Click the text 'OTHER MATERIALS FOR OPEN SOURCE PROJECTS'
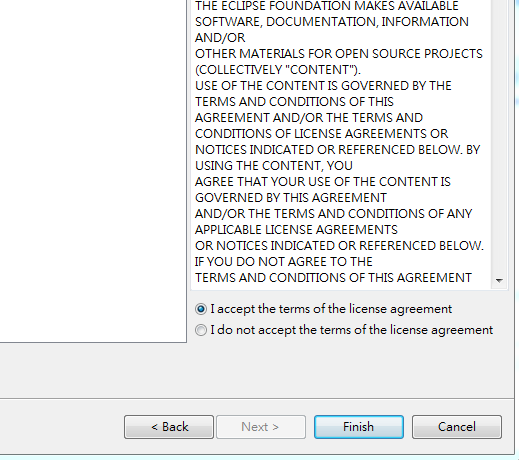The image size is (519, 460). [339, 54]
